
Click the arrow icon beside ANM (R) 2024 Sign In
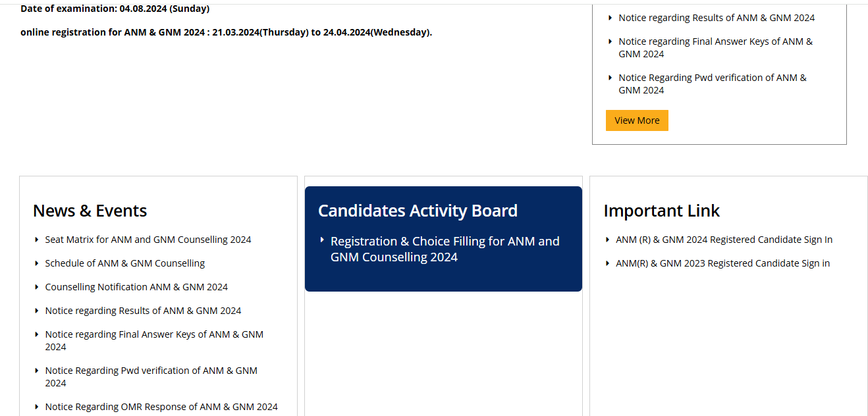[x=609, y=239]
